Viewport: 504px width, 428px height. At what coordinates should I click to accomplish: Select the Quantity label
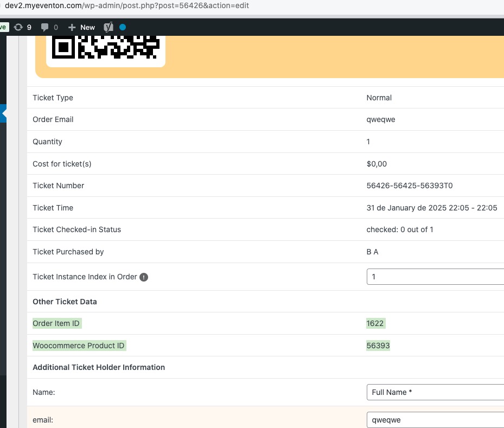coord(47,142)
